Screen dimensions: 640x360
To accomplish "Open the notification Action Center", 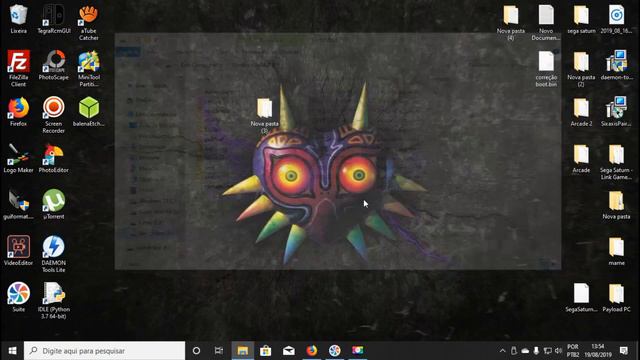I will pyautogui.click(x=623, y=351).
